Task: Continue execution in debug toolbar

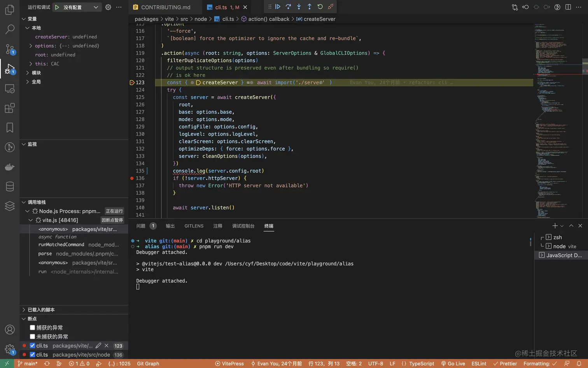Action: [278, 7]
